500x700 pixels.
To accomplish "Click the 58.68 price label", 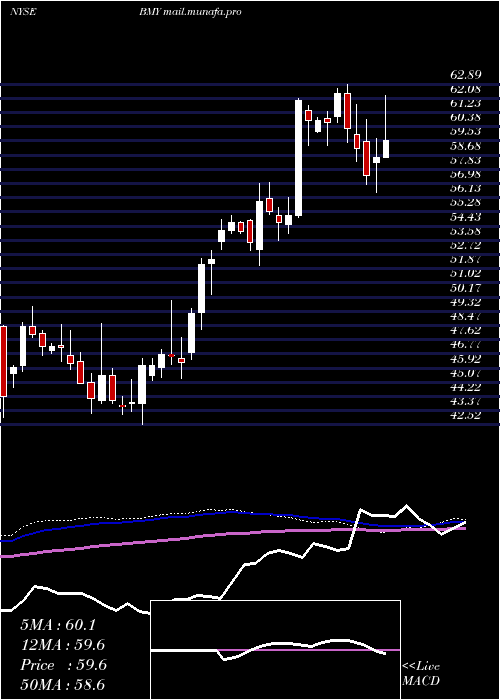I will [468, 146].
